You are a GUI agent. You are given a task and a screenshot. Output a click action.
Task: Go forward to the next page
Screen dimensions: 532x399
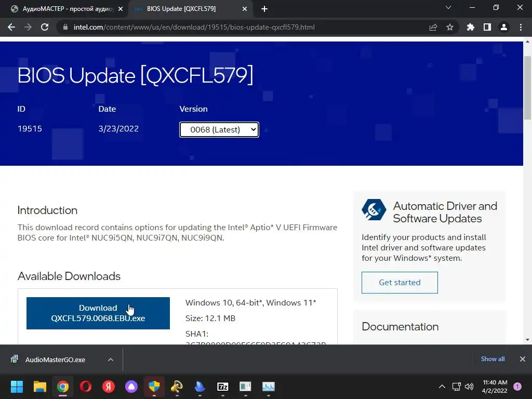pyautogui.click(x=28, y=27)
